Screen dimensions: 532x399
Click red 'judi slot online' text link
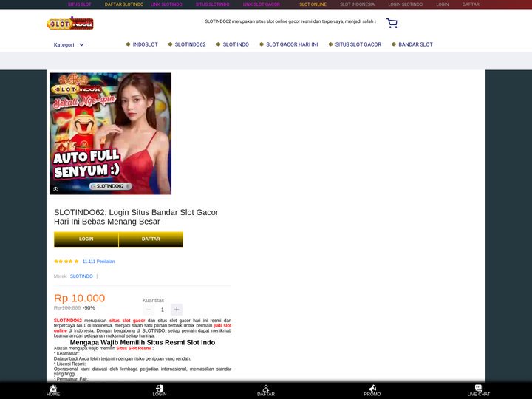click(222, 325)
